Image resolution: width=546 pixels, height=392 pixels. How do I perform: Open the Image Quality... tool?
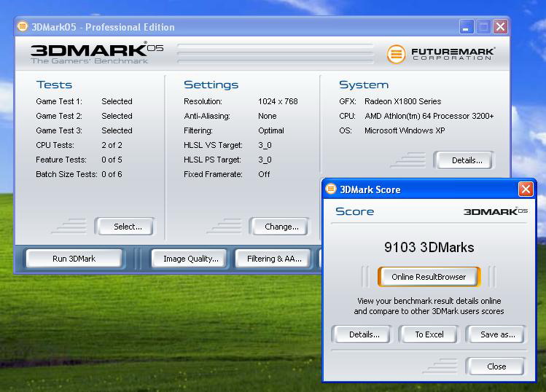click(190, 259)
